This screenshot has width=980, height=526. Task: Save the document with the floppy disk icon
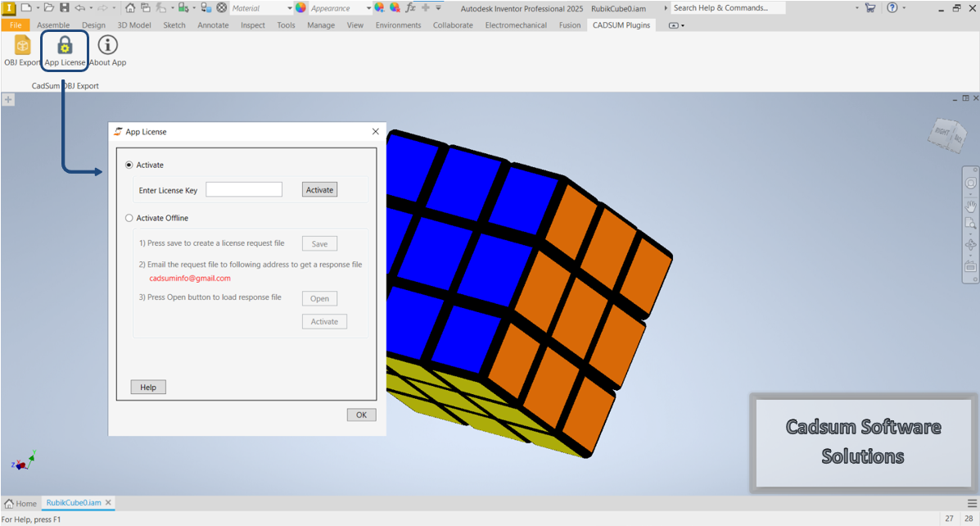tap(65, 8)
